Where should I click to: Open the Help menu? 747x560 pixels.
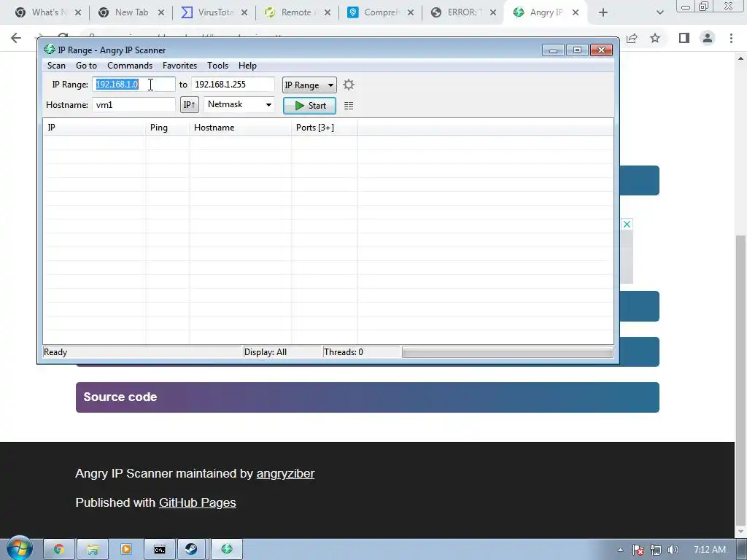pyautogui.click(x=247, y=66)
